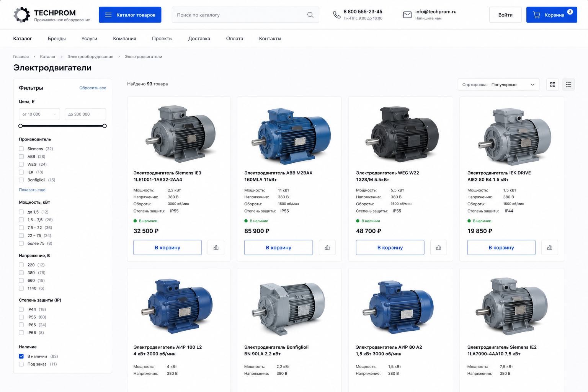Open the Оплата menu item
This screenshot has width=588, height=392.
pos(235,39)
